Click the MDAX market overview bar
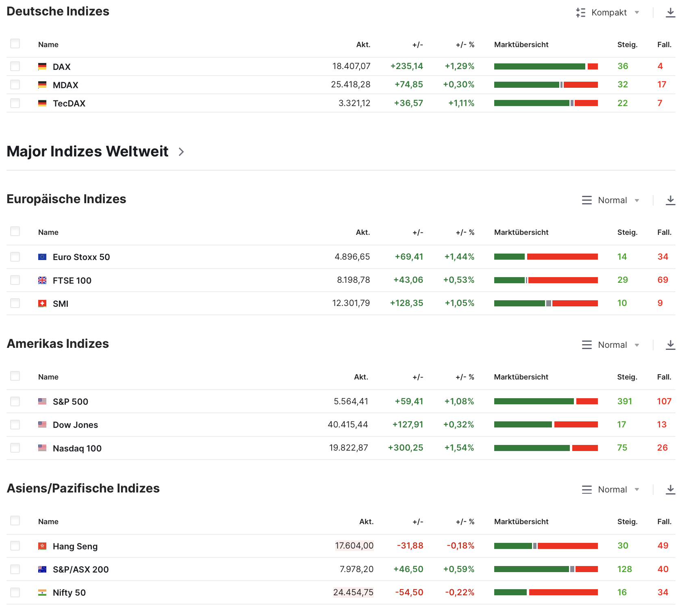682x616 pixels. pos(546,85)
